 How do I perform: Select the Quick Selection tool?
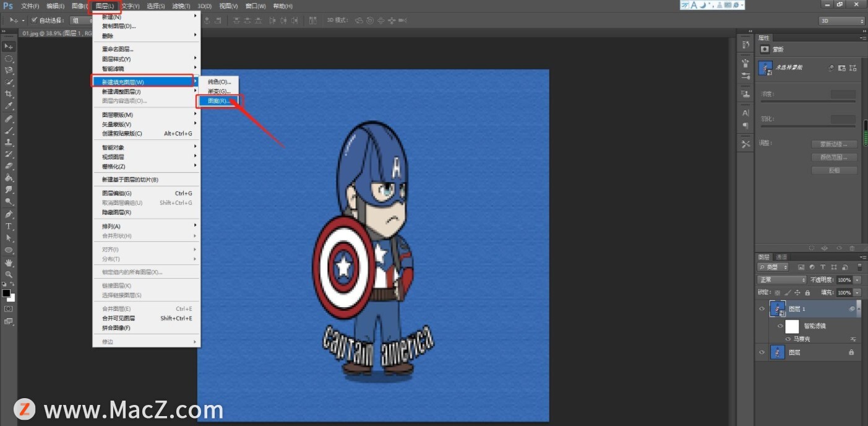point(9,82)
